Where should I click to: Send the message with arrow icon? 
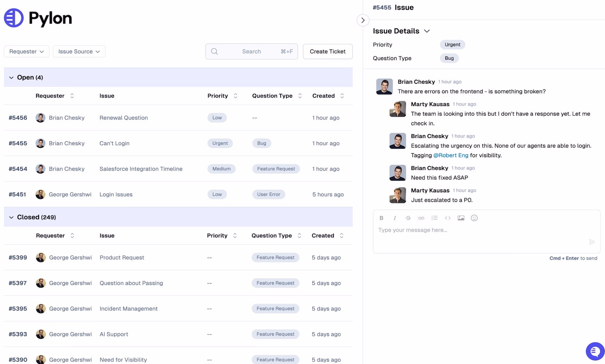coord(592,242)
